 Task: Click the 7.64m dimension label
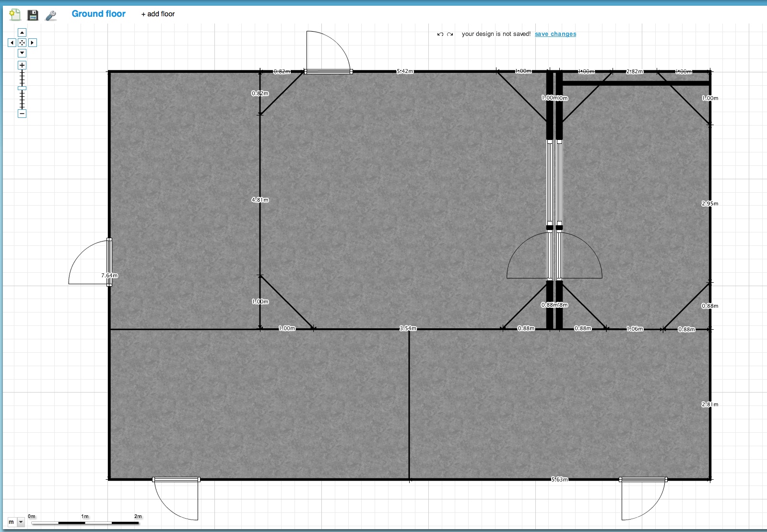pyautogui.click(x=109, y=276)
